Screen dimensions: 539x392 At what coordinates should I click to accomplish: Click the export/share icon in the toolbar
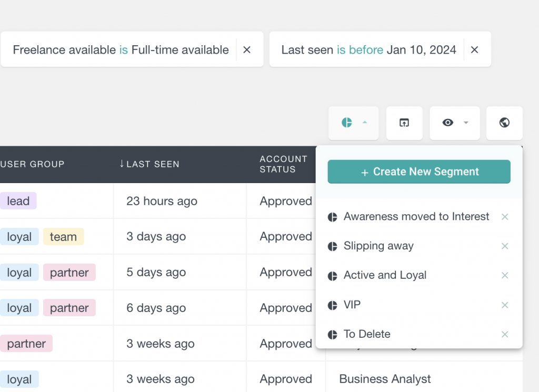tap(404, 123)
